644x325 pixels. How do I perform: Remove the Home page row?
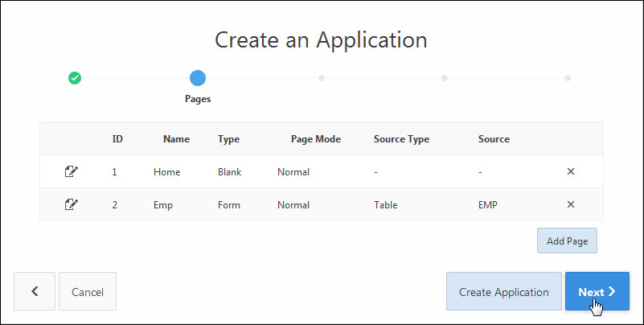click(571, 171)
